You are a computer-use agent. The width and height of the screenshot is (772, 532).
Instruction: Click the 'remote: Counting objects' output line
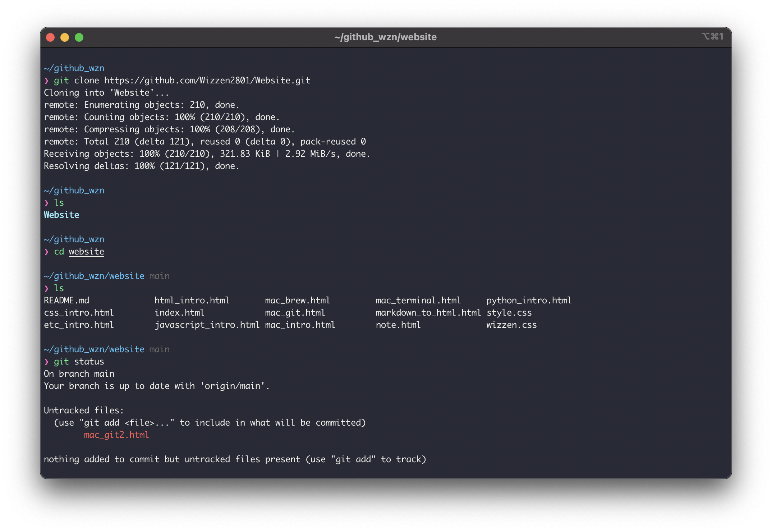click(x=162, y=117)
